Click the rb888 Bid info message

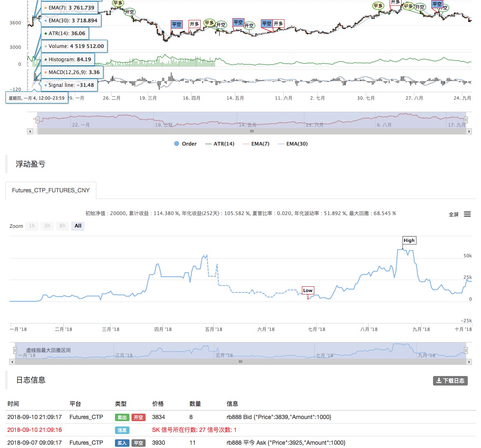(279, 417)
